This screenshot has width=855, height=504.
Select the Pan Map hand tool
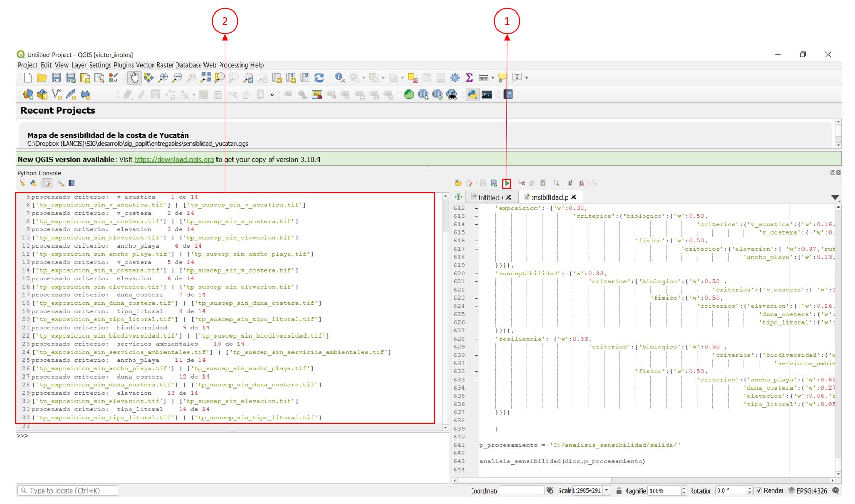[x=134, y=77]
